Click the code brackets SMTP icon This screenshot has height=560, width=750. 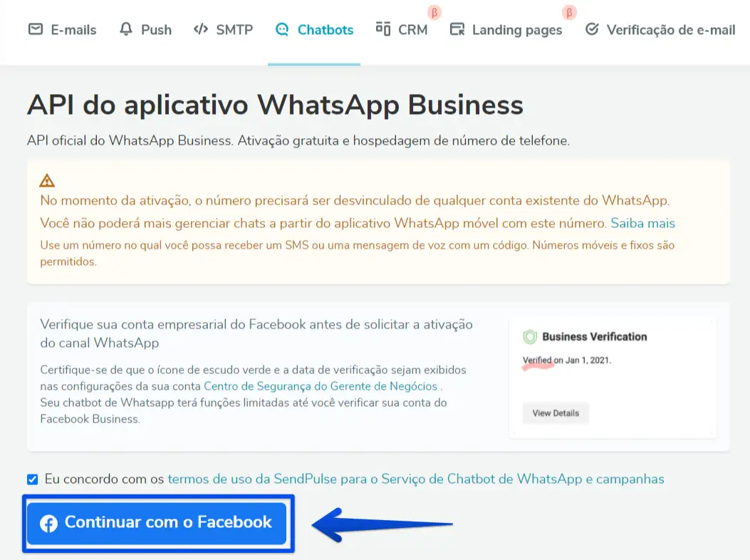(200, 29)
